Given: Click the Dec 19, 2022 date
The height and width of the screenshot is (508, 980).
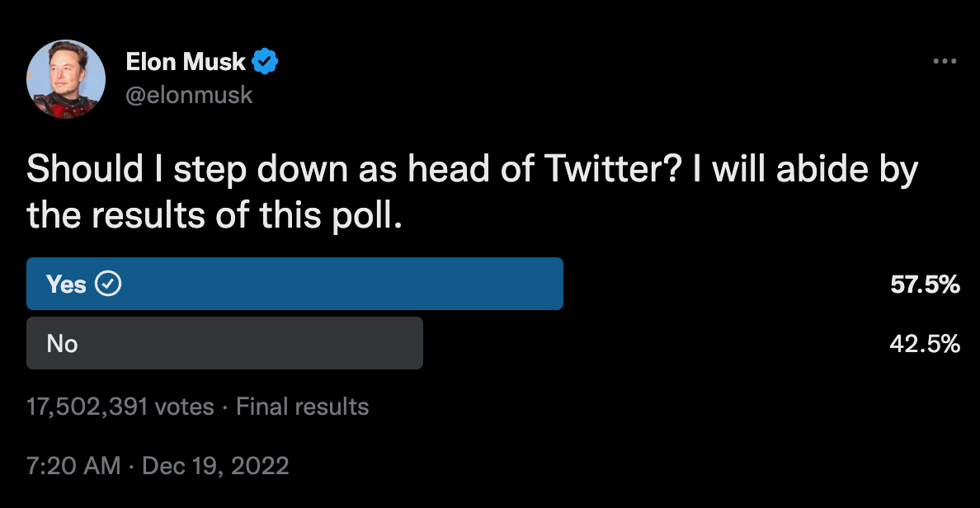Looking at the screenshot, I should (216, 466).
